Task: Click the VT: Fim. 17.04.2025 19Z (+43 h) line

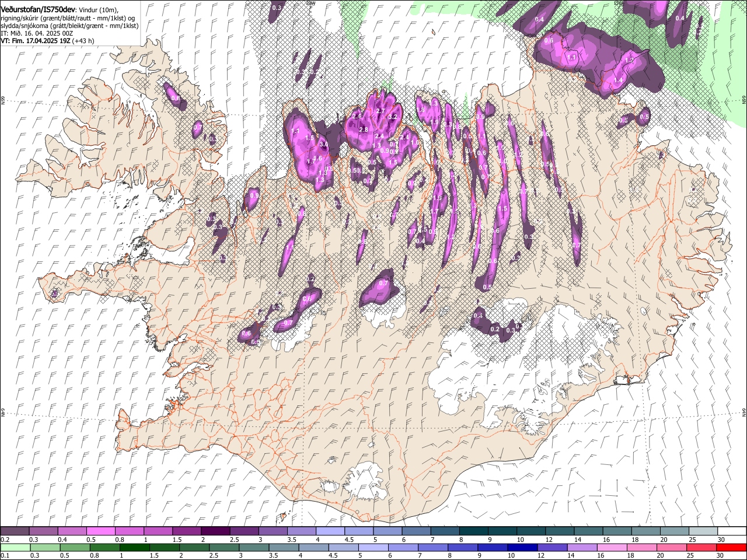Action: [47, 41]
